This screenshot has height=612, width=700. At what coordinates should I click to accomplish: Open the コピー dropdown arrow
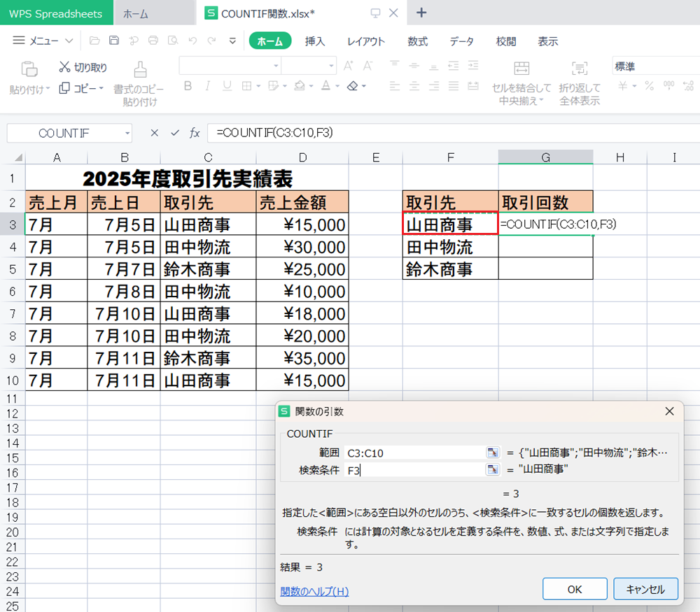click(x=101, y=88)
